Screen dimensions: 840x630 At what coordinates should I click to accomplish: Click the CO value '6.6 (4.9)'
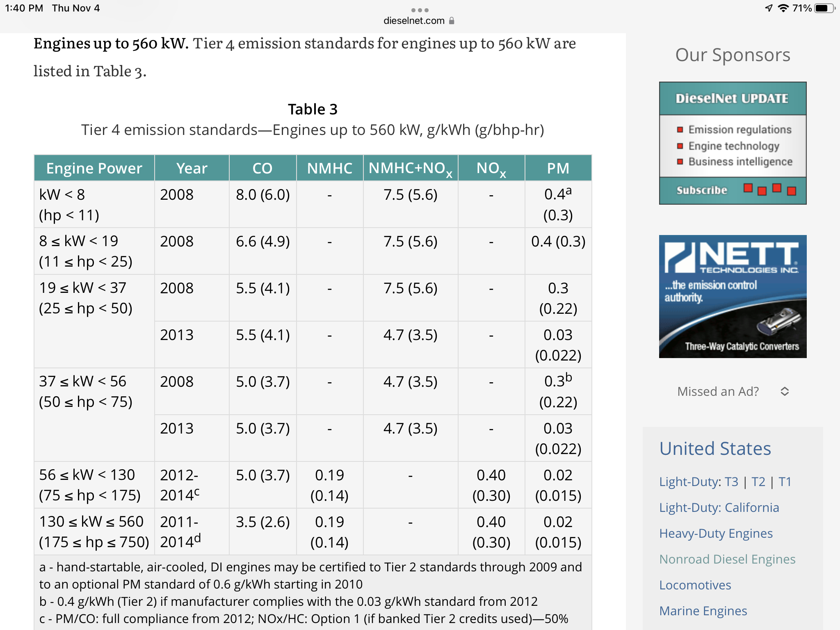[x=262, y=241]
